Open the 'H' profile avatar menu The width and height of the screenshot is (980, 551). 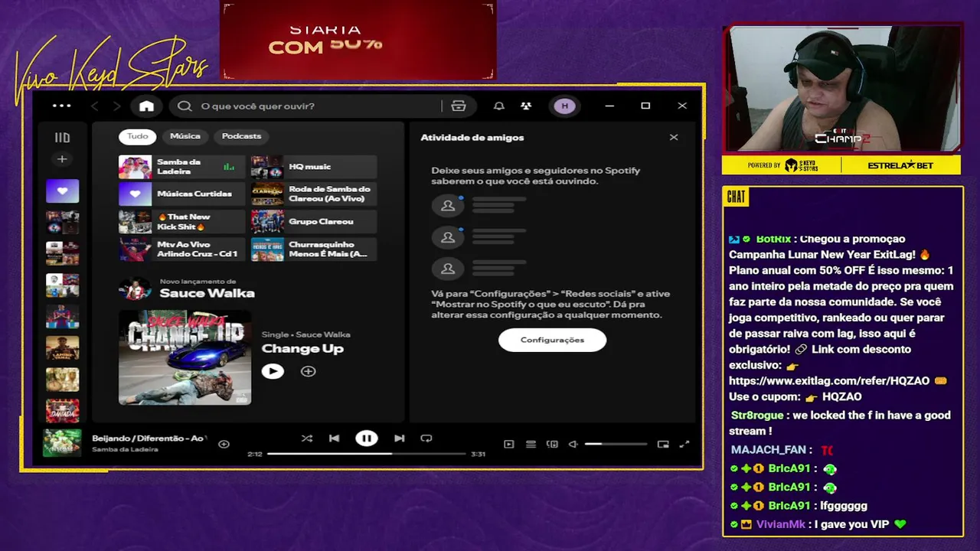coord(564,106)
